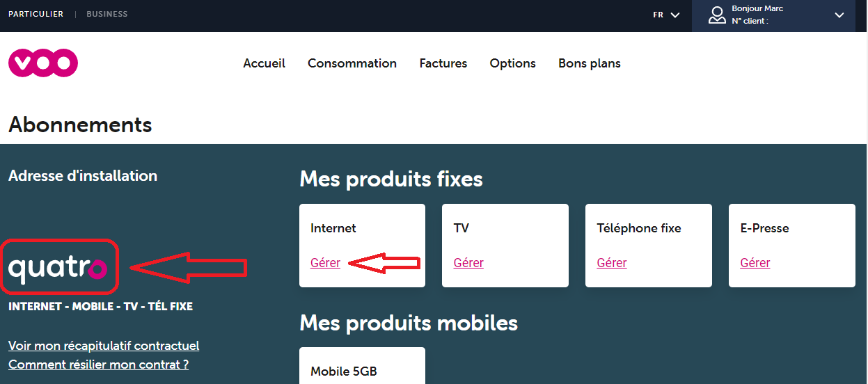Manage the Téléphone fixe product

612,263
